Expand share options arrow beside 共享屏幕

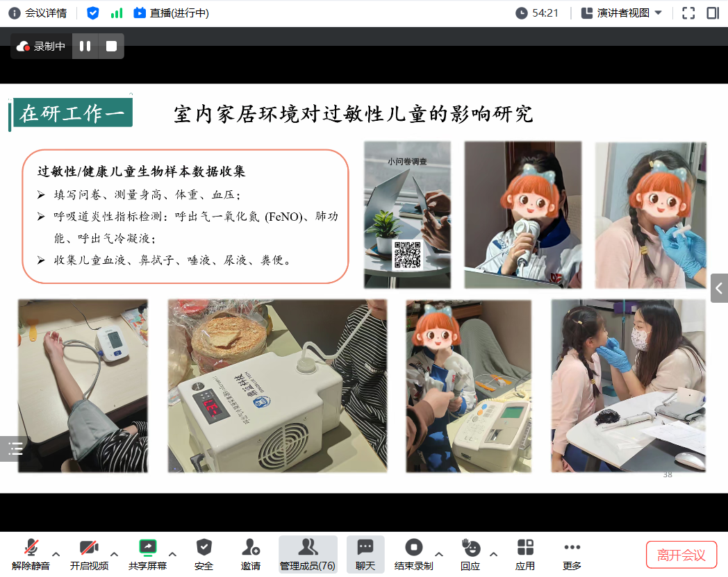tap(173, 554)
